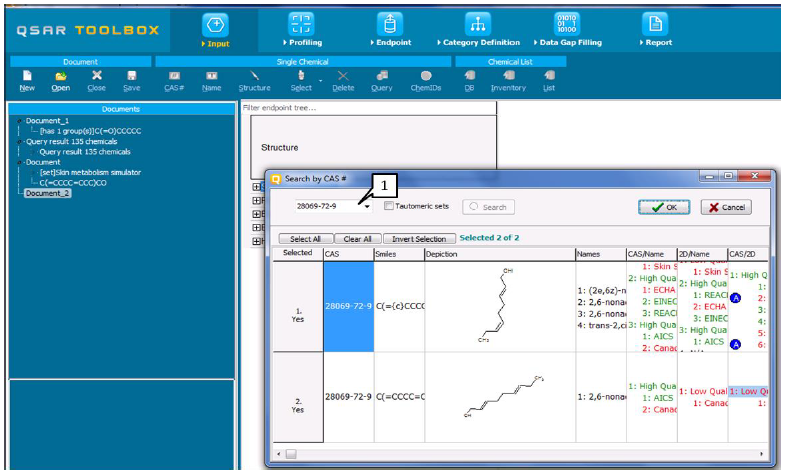
Task: Collapse the Query result 135 chemicals parent node
Action: tap(20, 141)
